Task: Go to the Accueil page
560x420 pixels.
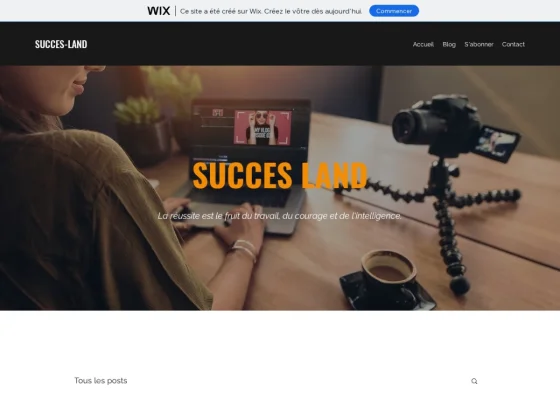Action: pyautogui.click(x=423, y=44)
